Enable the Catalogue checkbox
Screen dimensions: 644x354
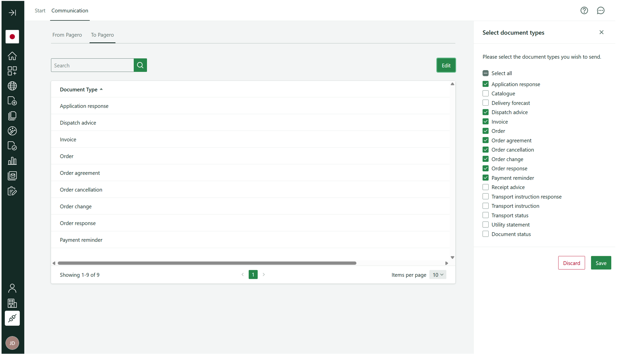[x=486, y=93]
